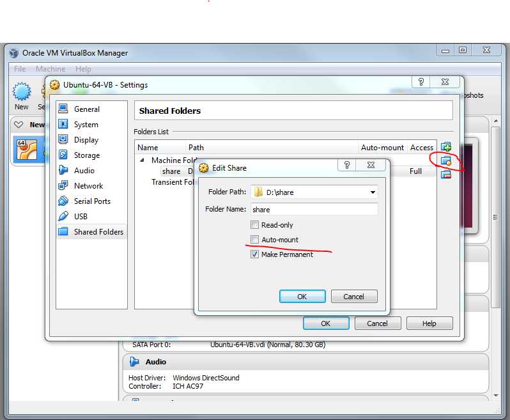Click the Access column header

point(422,148)
